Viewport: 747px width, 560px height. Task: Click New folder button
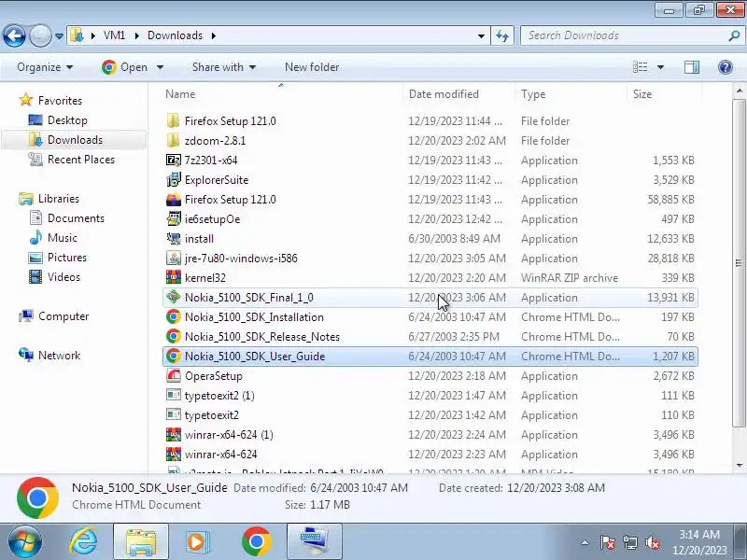312,67
